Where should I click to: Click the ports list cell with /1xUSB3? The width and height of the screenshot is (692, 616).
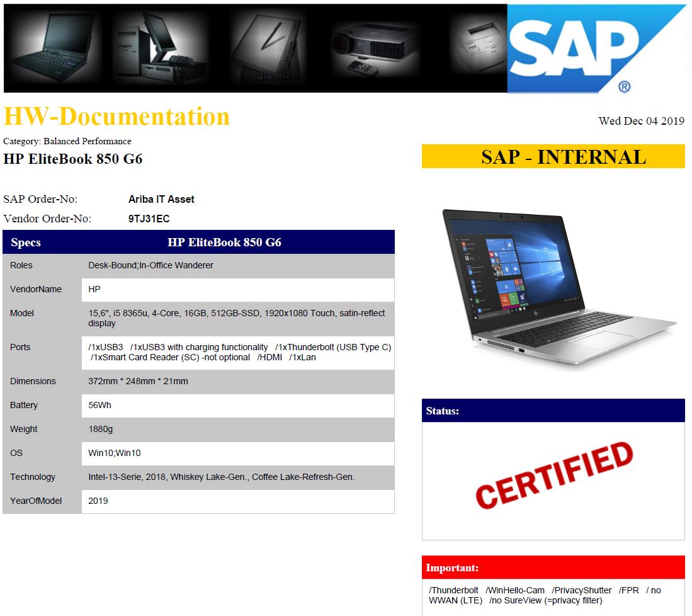point(238,353)
